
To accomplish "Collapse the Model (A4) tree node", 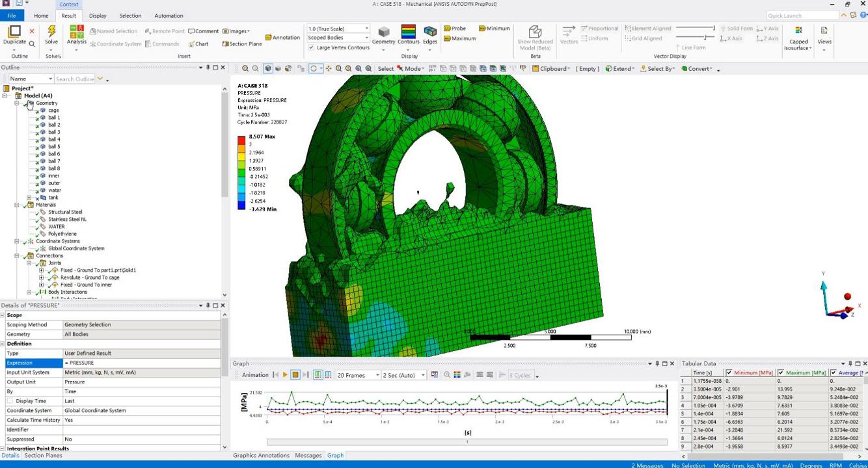I will coord(5,96).
